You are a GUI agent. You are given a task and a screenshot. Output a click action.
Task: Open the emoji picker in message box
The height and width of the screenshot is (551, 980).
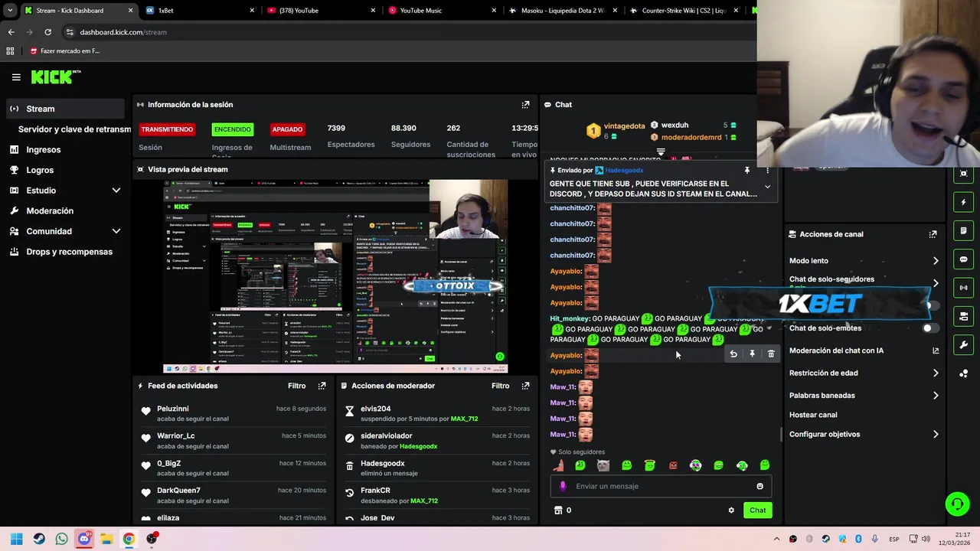click(x=759, y=486)
